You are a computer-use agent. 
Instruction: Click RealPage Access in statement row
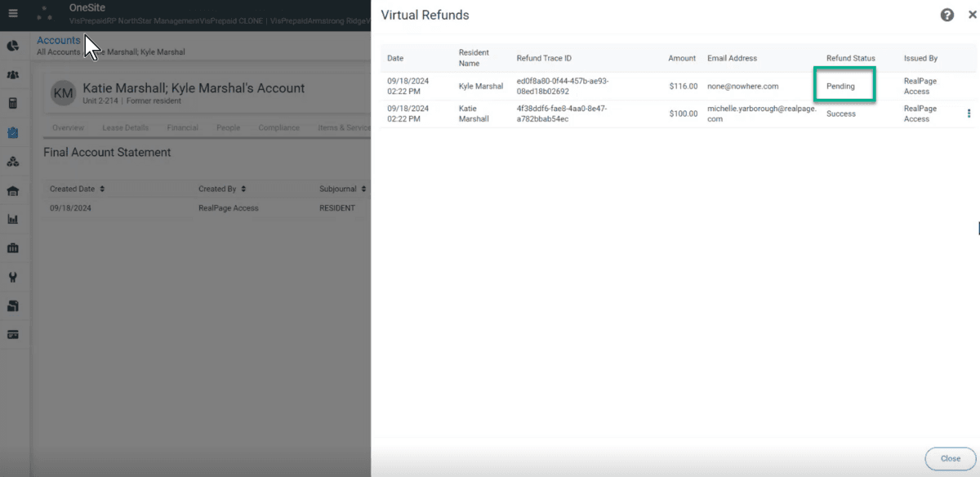click(x=228, y=208)
